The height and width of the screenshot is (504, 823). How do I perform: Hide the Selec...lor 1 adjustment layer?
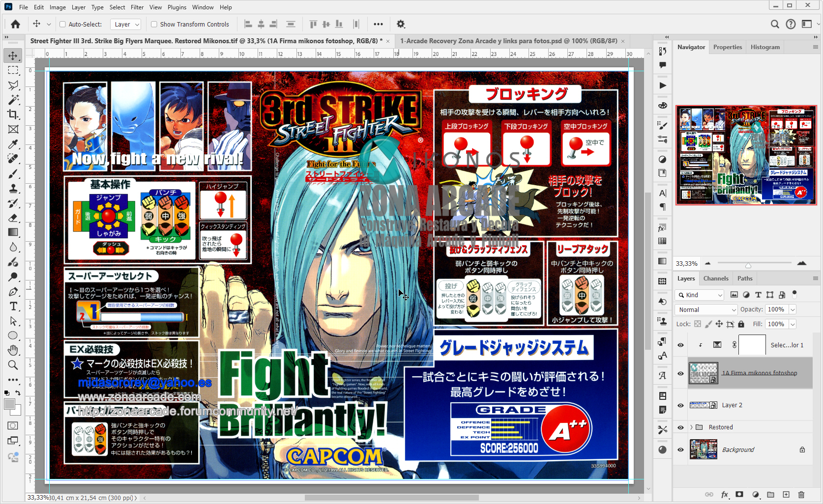pyautogui.click(x=681, y=345)
